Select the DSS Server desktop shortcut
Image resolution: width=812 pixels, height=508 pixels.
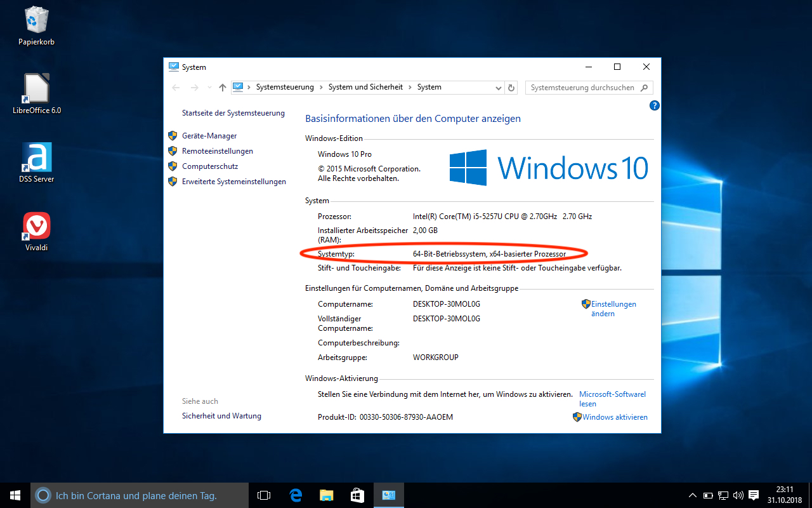tap(36, 163)
